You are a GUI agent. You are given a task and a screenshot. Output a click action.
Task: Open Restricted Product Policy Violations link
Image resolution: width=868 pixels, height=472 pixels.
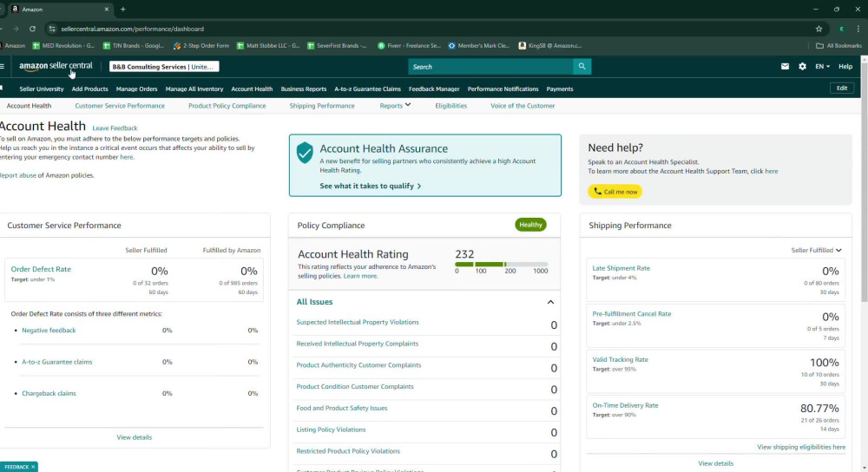click(x=348, y=451)
